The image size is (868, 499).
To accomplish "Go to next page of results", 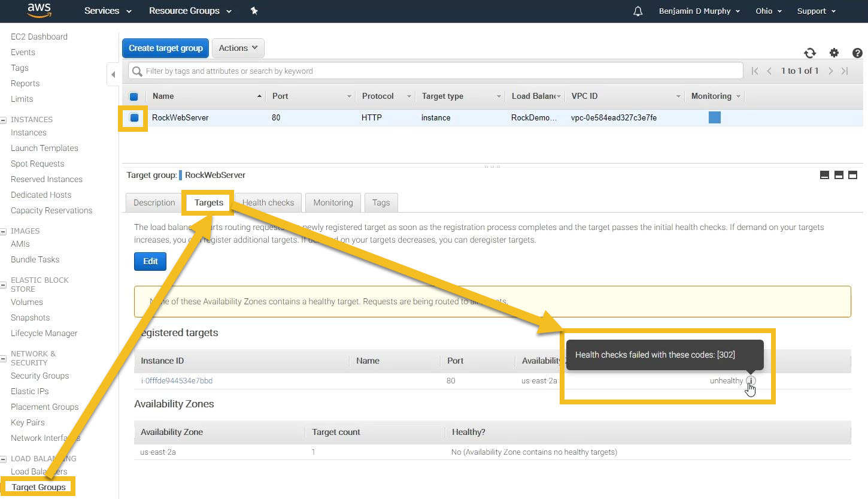I will click(830, 71).
